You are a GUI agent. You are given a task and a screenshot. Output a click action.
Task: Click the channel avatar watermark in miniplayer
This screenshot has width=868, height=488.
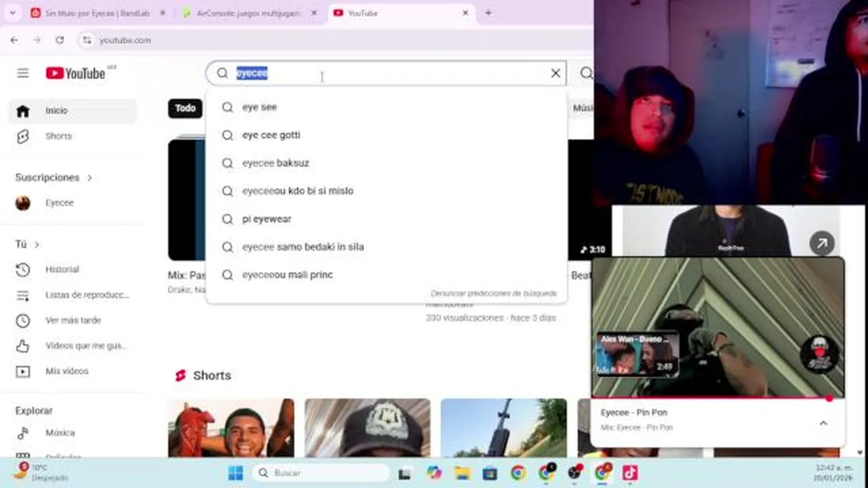click(x=820, y=354)
